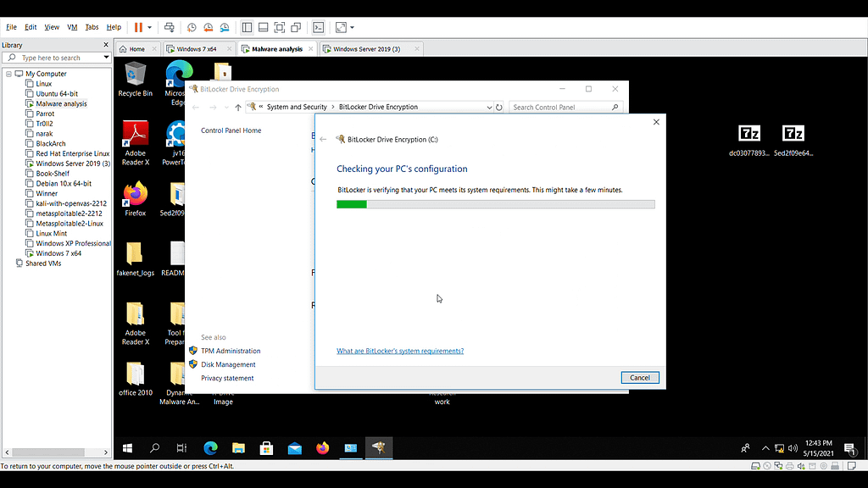Open the Tabs menu

pyautogui.click(x=92, y=27)
